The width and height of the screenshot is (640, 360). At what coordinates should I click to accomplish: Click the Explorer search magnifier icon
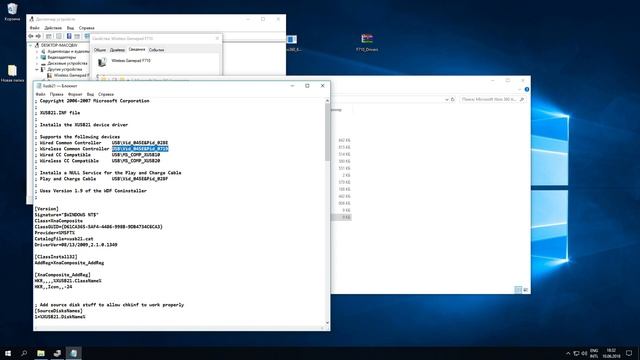pyautogui.click(x=522, y=99)
